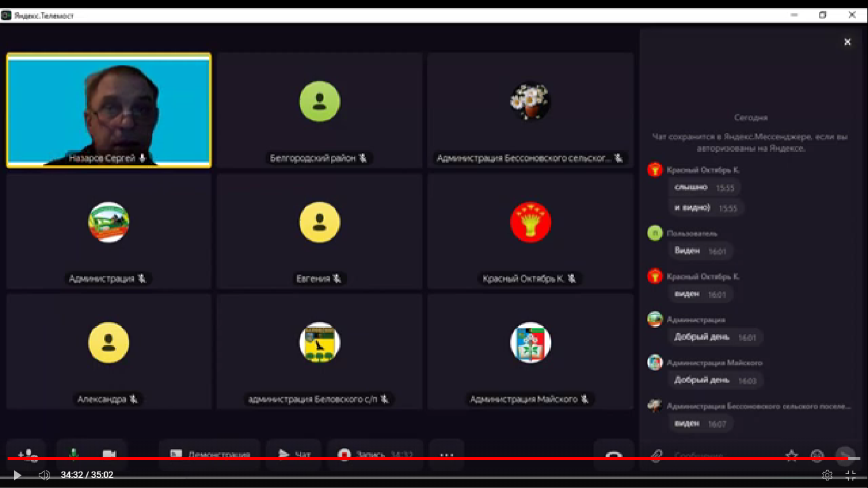This screenshot has width=868, height=488.
Task: Click the Сообщение chat input field
Action: coord(718,454)
